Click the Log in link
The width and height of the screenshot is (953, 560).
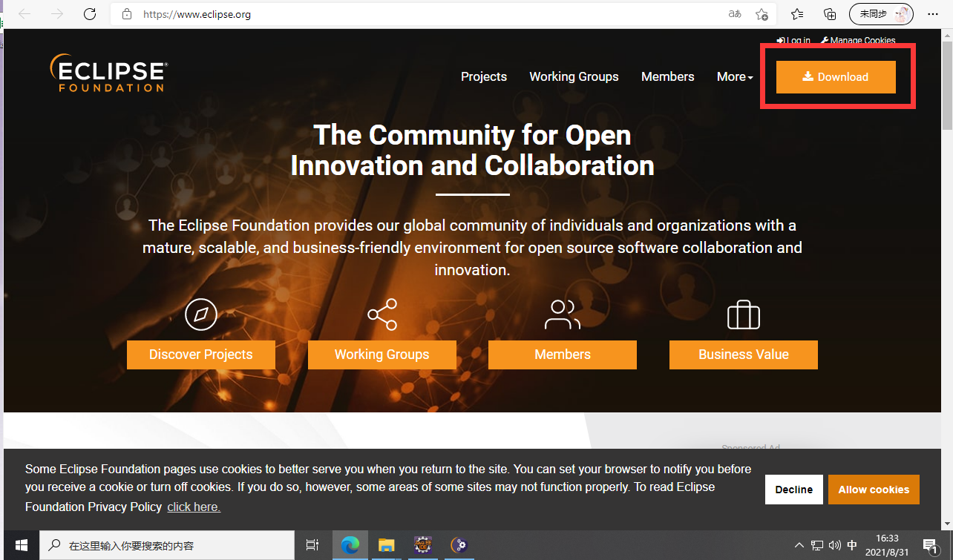[x=793, y=40]
